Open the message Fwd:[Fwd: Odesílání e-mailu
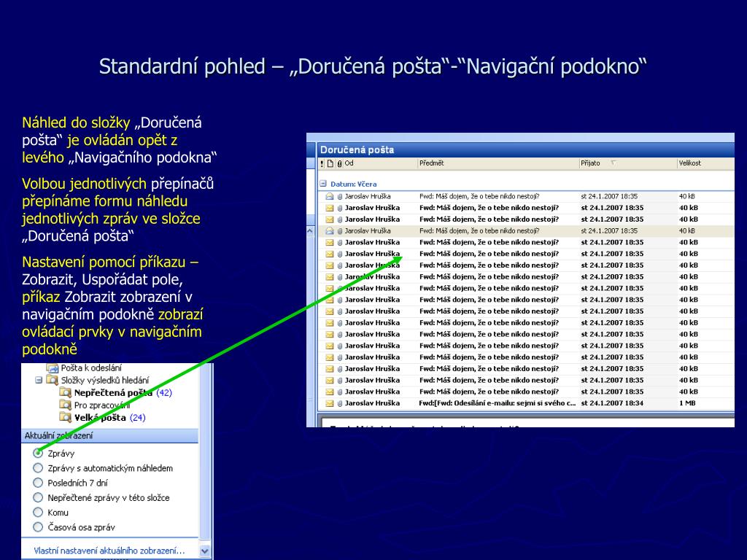This screenshot has width=747, height=560. 498,403
